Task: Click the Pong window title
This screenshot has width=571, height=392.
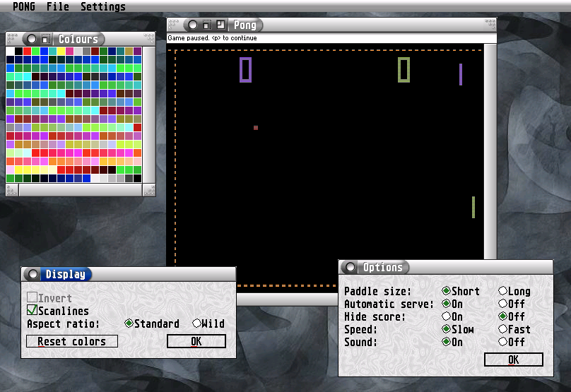Action: coord(245,25)
